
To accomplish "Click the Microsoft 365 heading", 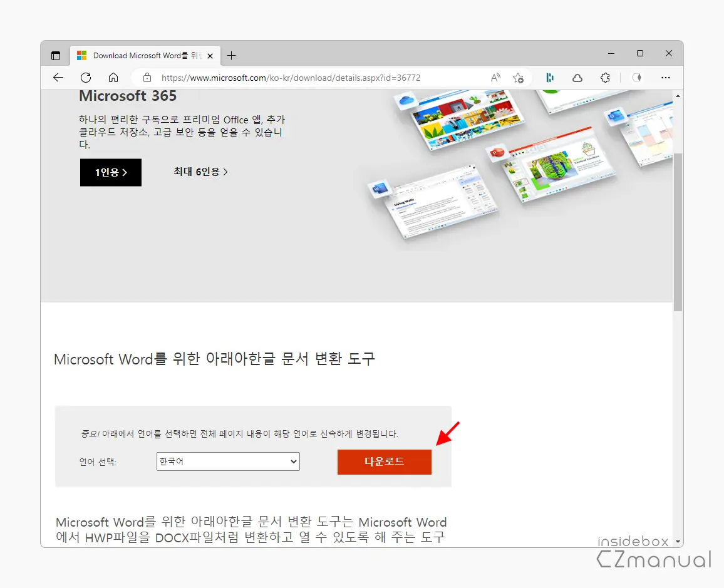I will tap(128, 96).
